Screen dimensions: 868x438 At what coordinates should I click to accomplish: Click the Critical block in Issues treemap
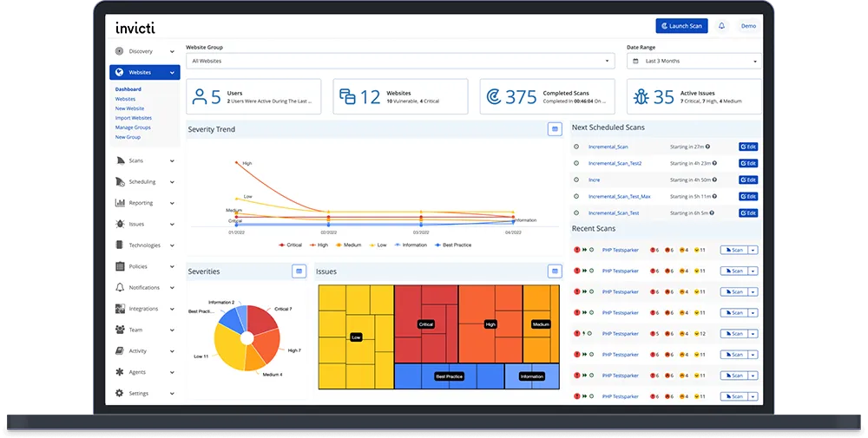click(x=426, y=324)
